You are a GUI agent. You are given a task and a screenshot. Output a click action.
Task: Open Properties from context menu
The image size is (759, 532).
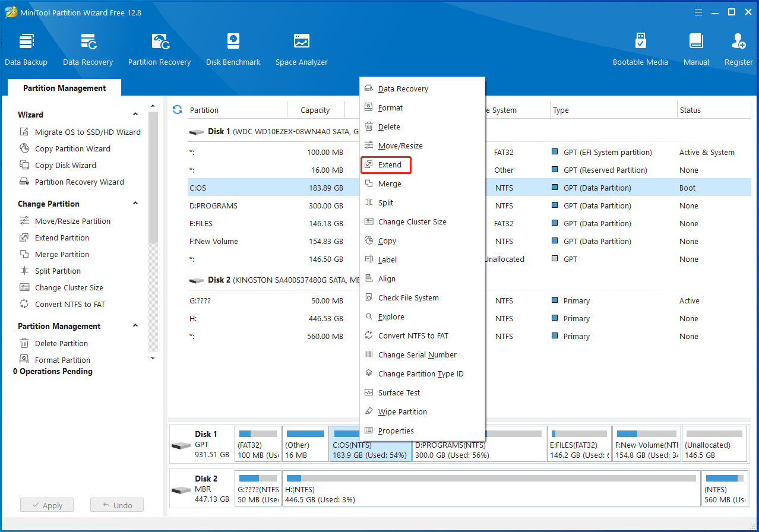point(422,430)
